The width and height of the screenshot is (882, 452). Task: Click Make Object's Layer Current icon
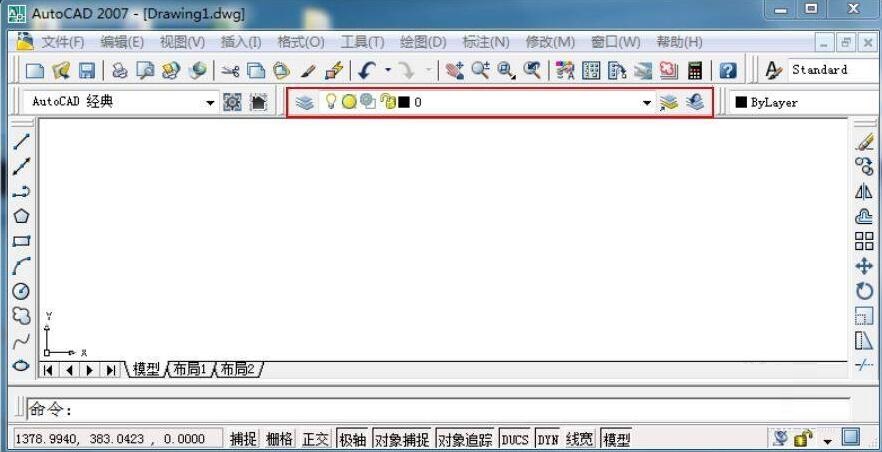click(x=669, y=102)
